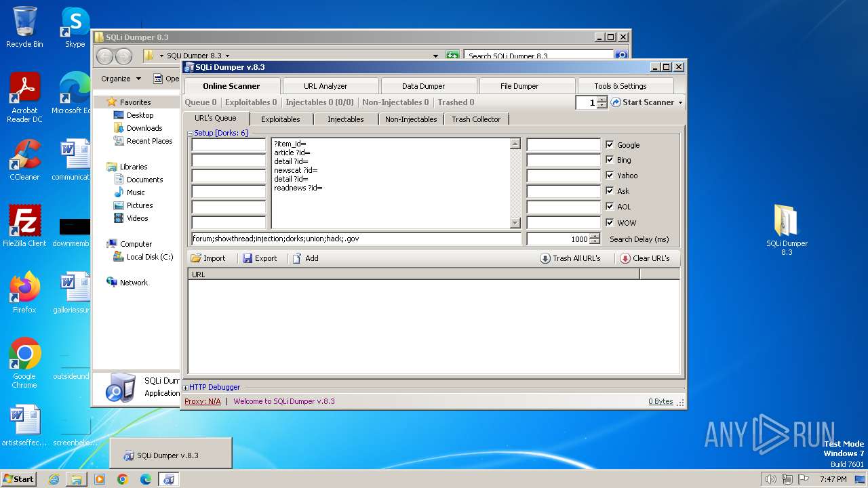The height and width of the screenshot is (488, 868).
Task: Click the Explorer back navigation arrow
Action: tap(105, 56)
